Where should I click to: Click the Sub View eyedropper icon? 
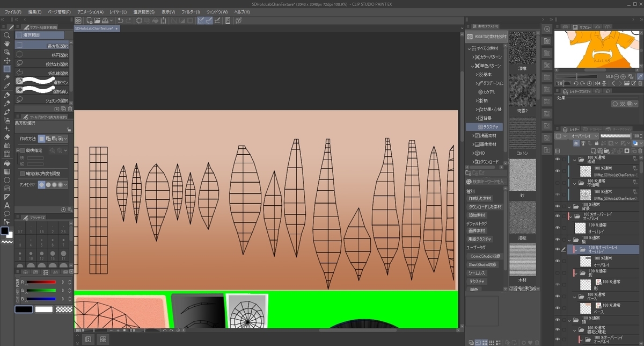(x=640, y=76)
